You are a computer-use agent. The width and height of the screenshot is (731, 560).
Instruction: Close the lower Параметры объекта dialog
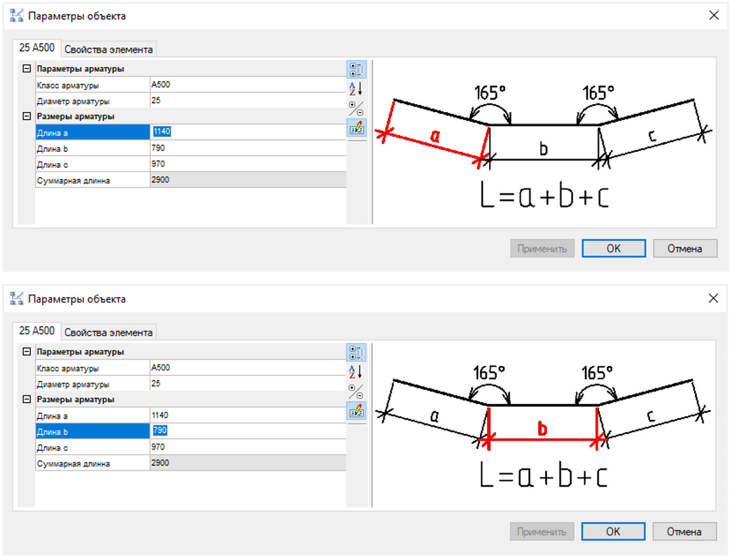coord(714,299)
